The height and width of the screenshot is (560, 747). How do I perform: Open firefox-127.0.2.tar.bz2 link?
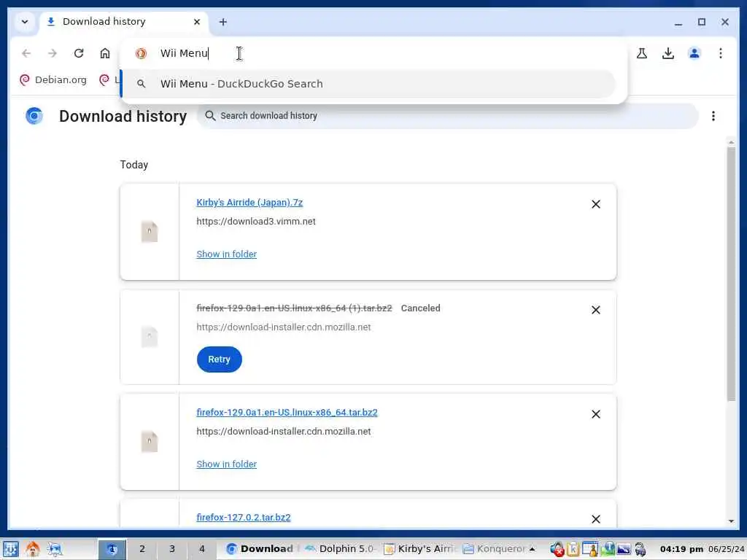tap(244, 518)
